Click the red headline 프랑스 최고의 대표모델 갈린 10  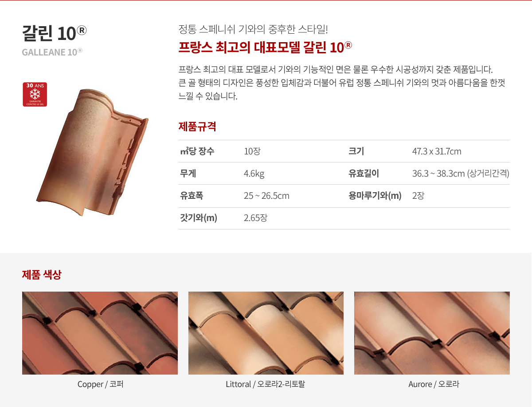click(265, 47)
